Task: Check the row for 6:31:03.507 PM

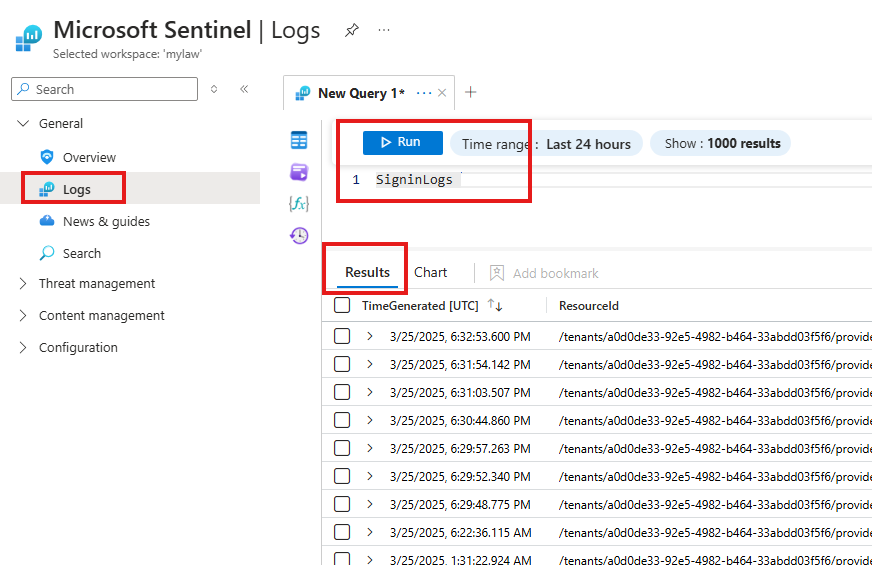Action: coord(342,392)
